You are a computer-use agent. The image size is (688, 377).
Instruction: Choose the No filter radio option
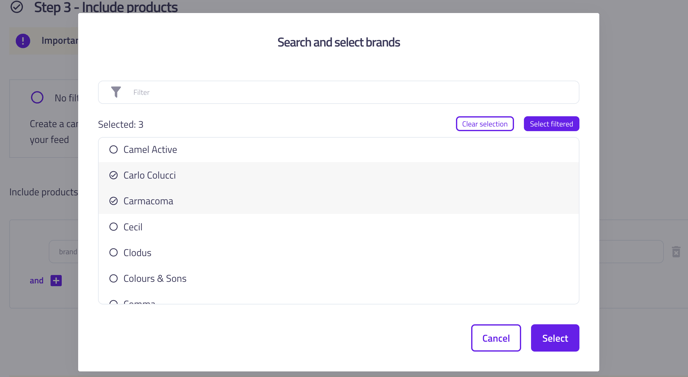point(37,97)
